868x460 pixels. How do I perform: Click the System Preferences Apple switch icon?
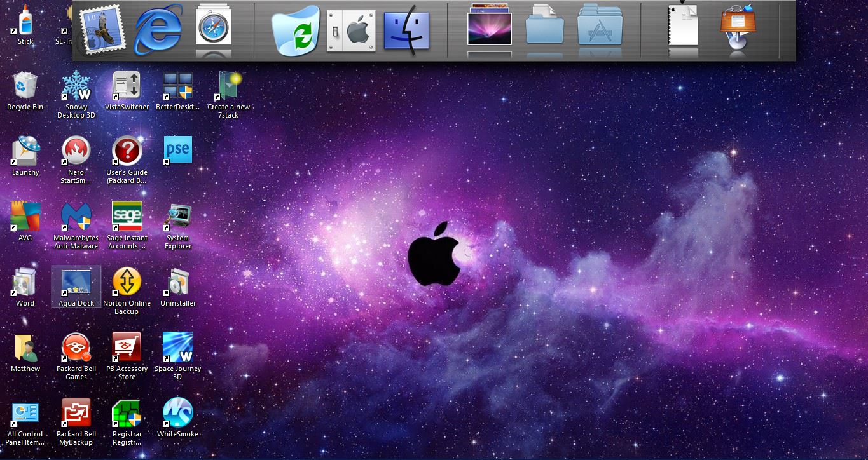pyautogui.click(x=350, y=30)
